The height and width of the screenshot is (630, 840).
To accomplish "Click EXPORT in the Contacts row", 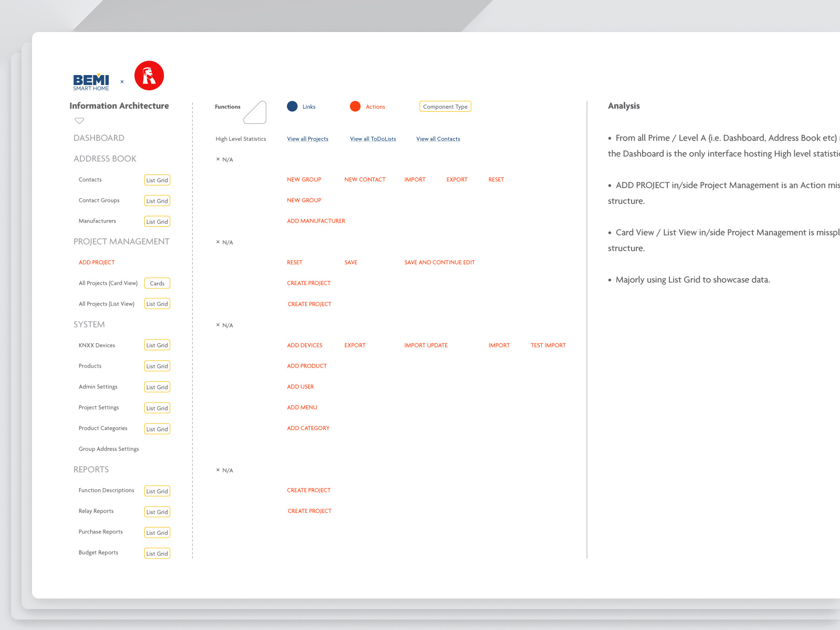I will coord(457,180).
